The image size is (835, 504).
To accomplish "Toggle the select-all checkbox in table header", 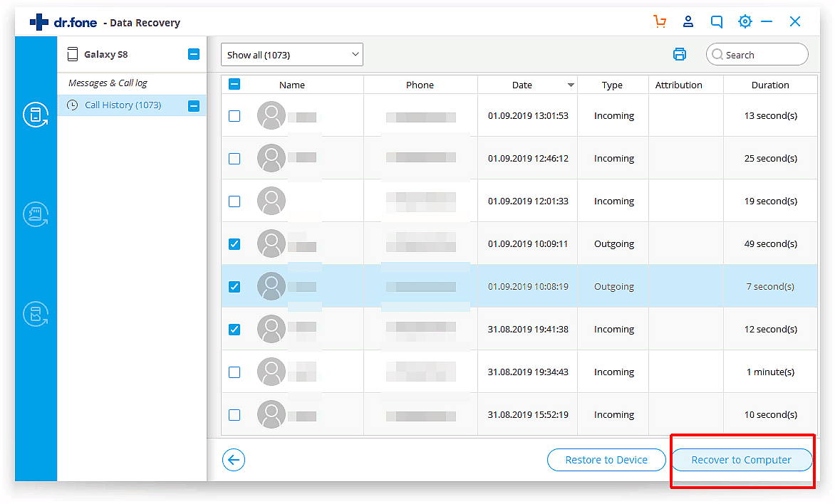I will [234, 85].
